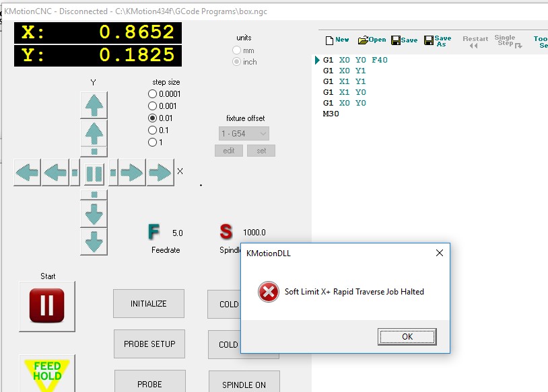The width and height of the screenshot is (548, 392).
Task: Click the center jog stop button
Action: click(94, 173)
